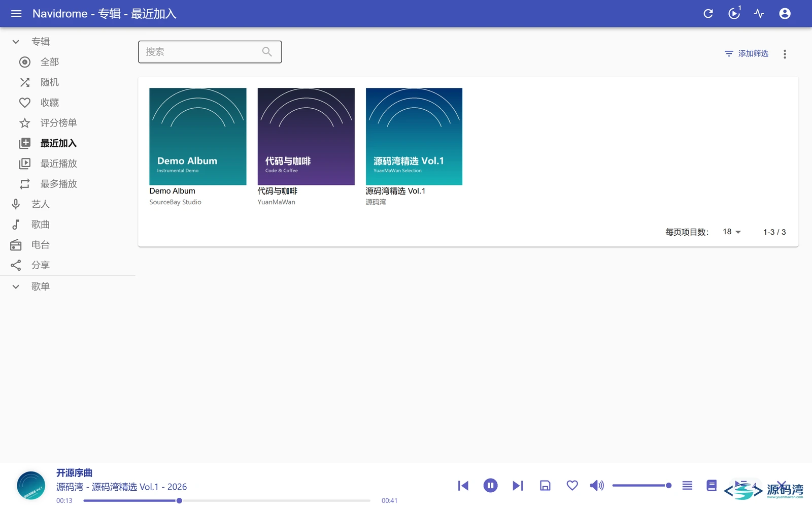812x508 pixels.
Task: Go to 分享 in the sidebar
Action: (x=68, y=265)
